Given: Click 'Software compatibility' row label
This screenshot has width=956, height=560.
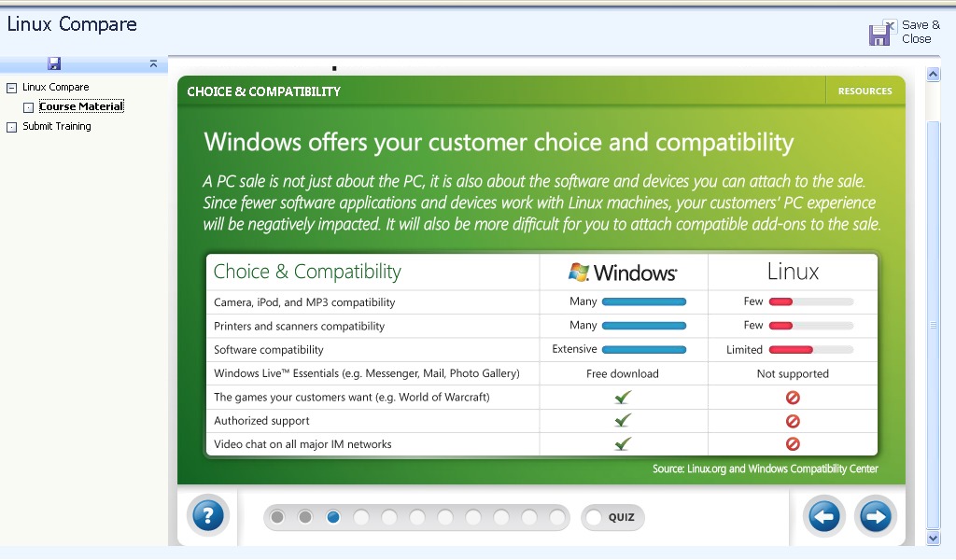Looking at the screenshot, I should point(268,350).
